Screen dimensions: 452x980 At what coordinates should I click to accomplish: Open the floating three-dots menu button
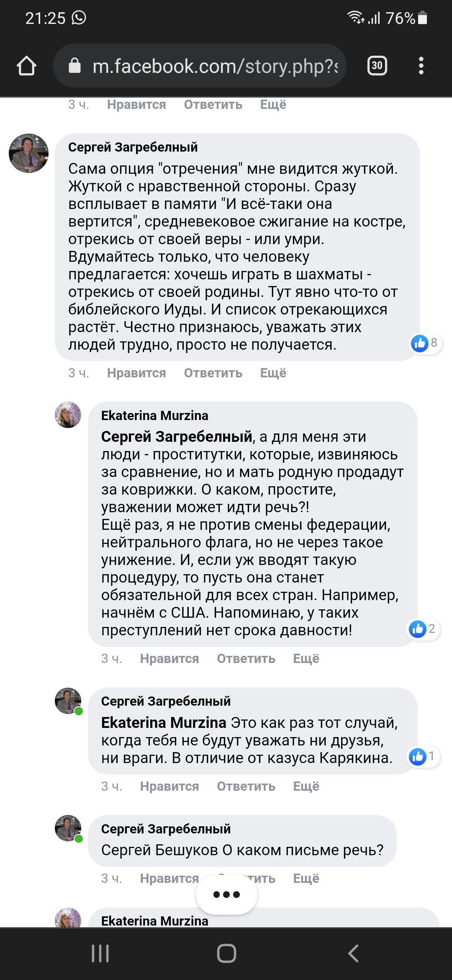(226, 895)
